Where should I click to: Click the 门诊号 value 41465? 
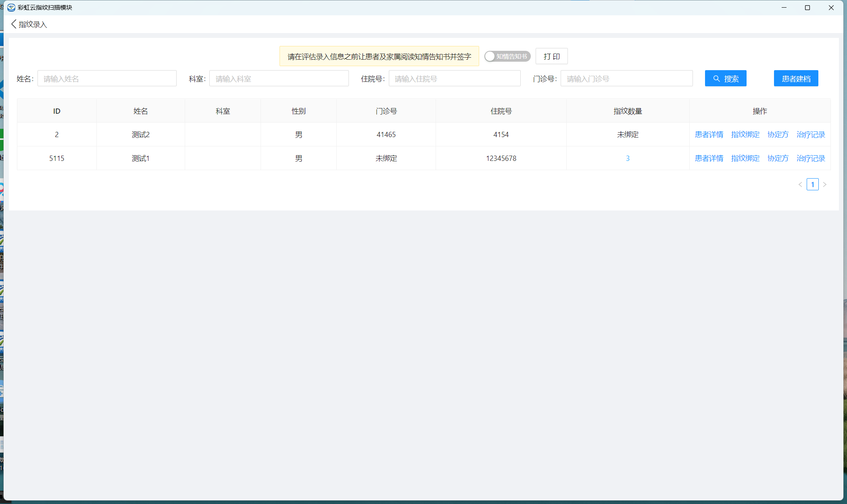coord(386,135)
